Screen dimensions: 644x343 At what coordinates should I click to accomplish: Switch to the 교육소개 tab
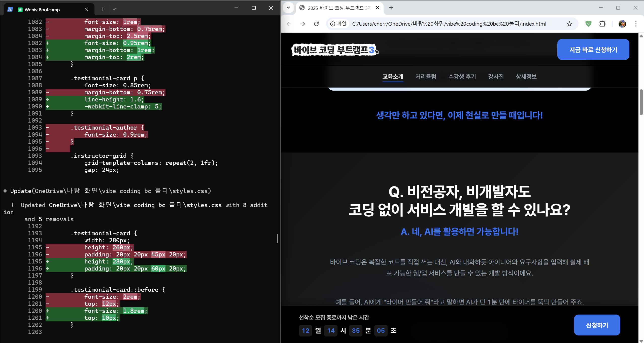click(393, 77)
